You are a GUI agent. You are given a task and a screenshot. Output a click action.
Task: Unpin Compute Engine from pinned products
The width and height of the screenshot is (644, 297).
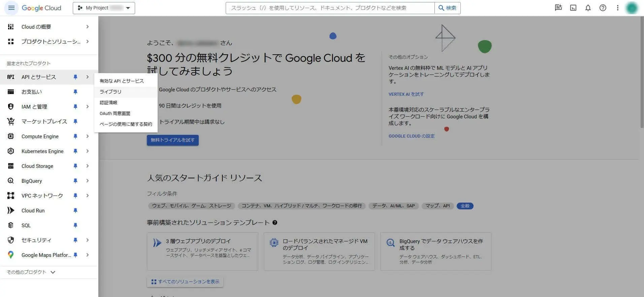(x=75, y=136)
